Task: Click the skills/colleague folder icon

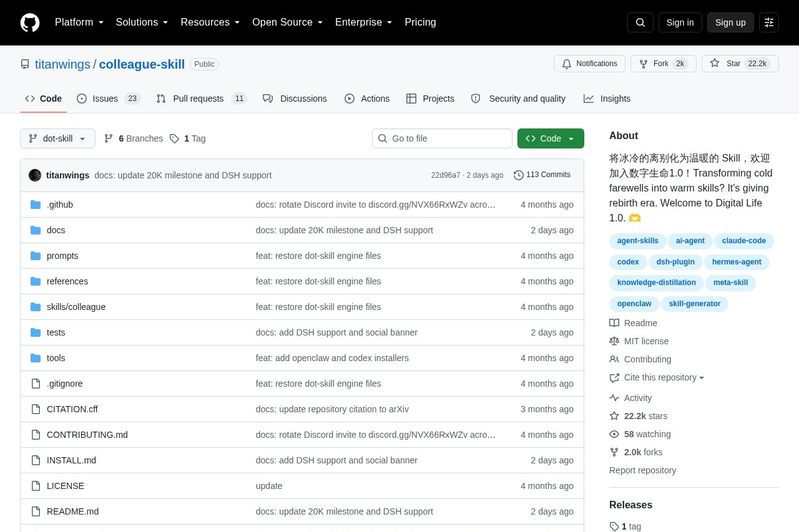Action: (x=36, y=307)
